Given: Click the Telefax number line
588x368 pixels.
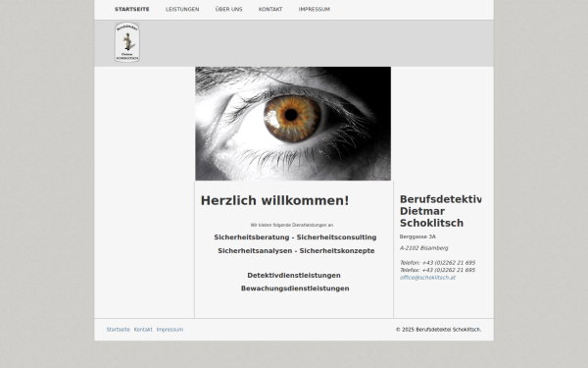Looking at the screenshot, I should [x=438, y=270].
